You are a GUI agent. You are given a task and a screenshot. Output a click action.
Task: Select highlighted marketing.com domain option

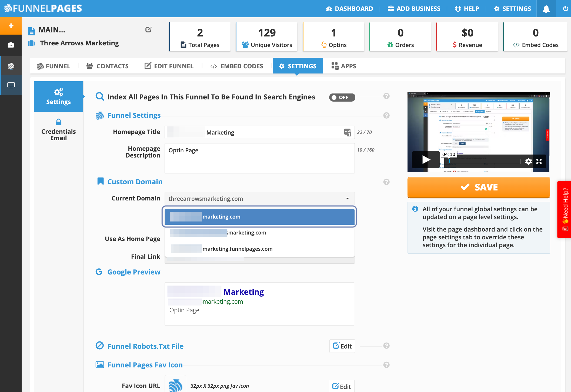tap(259, 217)
